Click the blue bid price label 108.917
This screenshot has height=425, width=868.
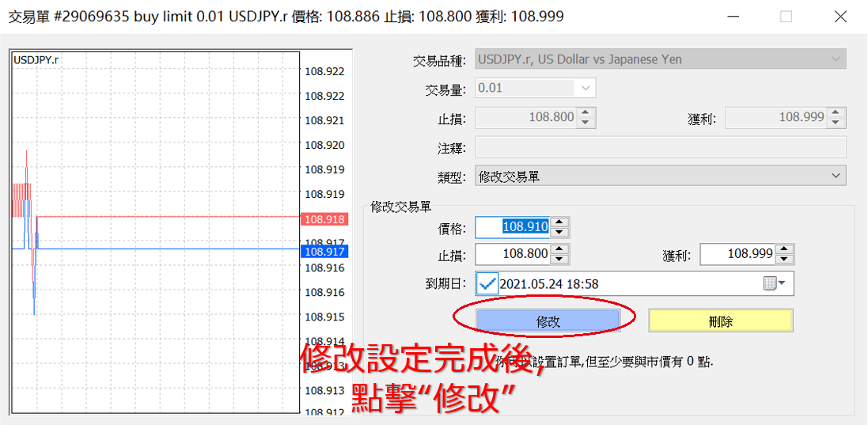click(x=324, y=252)
